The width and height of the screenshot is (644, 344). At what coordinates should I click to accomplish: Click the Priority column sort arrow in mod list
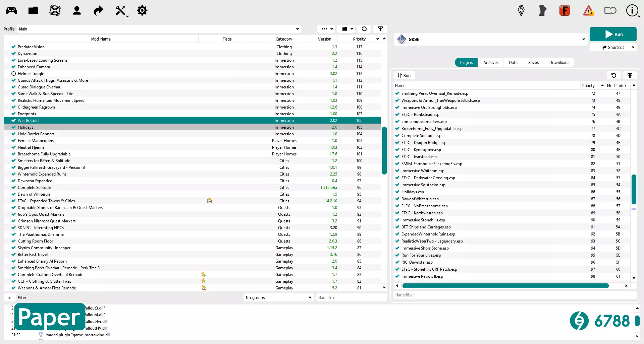coord(378,39)
